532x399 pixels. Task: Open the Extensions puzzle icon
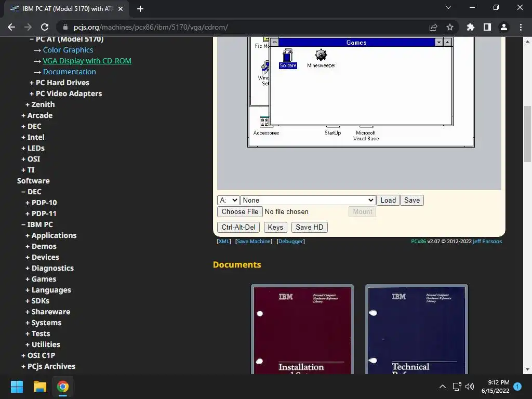(x=471, y=27)
